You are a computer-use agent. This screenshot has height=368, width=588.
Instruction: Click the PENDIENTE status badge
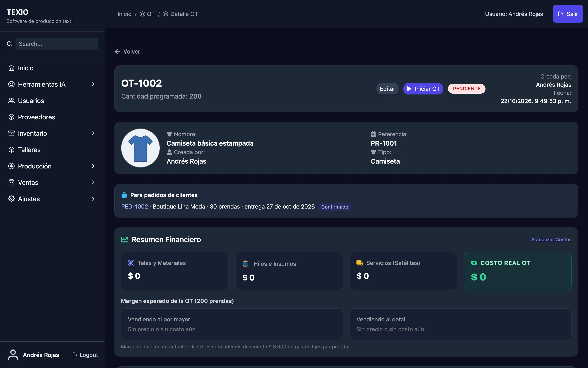[467, 89]
